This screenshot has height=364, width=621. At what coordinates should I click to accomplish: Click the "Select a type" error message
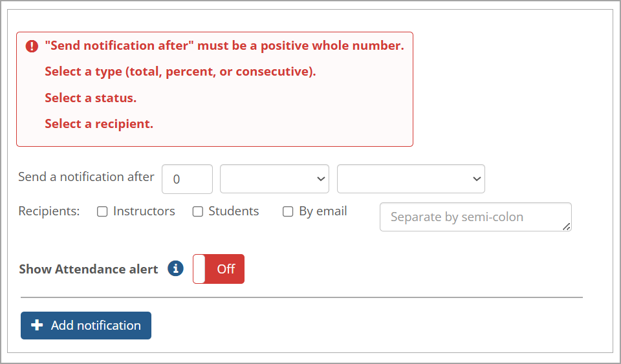click(180, 72)
